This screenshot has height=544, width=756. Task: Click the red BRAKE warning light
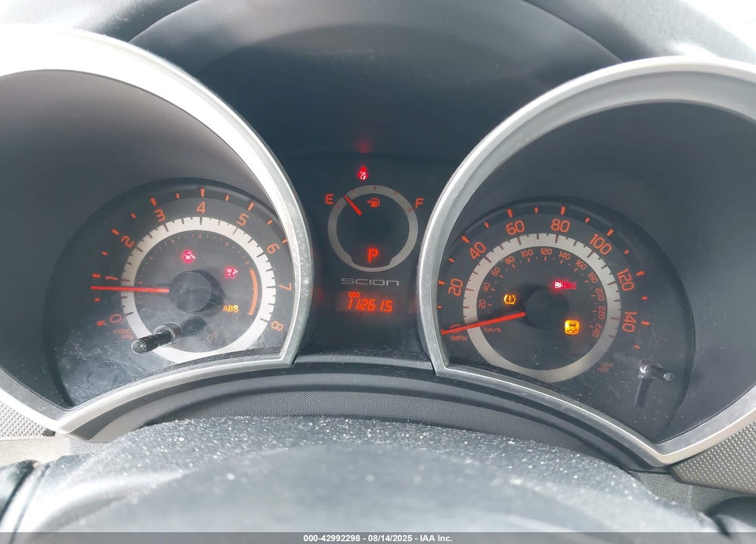pos(565,286)
